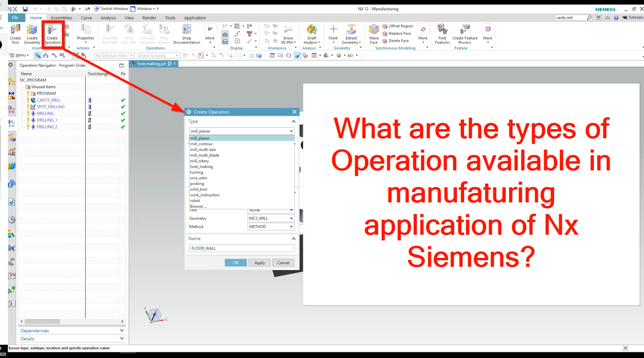Click the Cancel button

283,263
